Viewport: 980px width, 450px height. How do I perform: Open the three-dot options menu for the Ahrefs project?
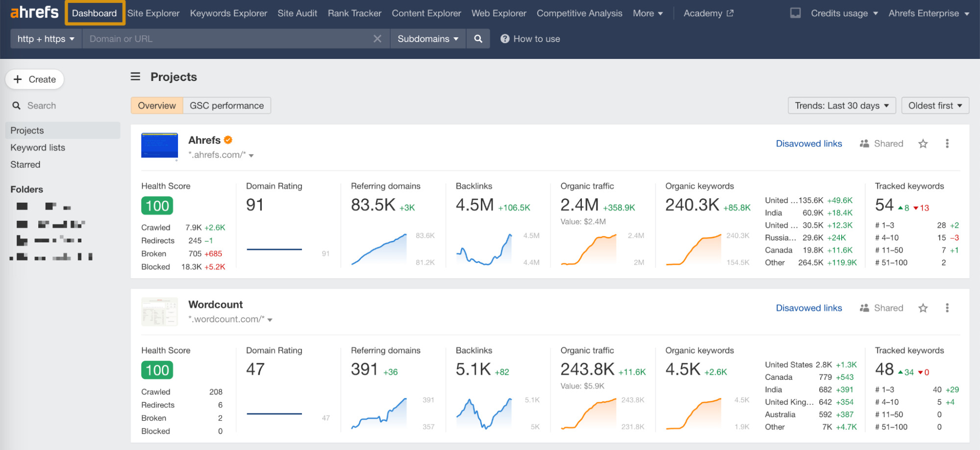coord(947,143)
